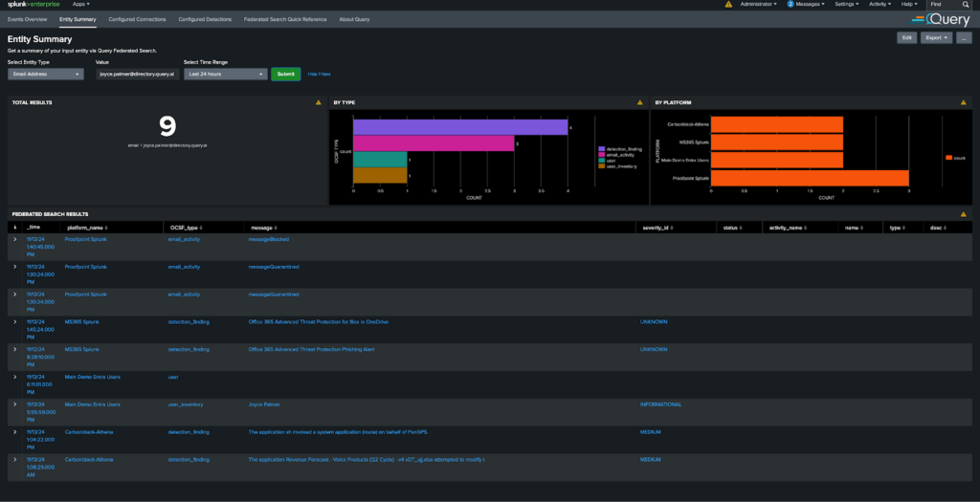Screen dimensions: 980x502
Task: Click the Total Results panel warning icon
Action: (318, 102)
